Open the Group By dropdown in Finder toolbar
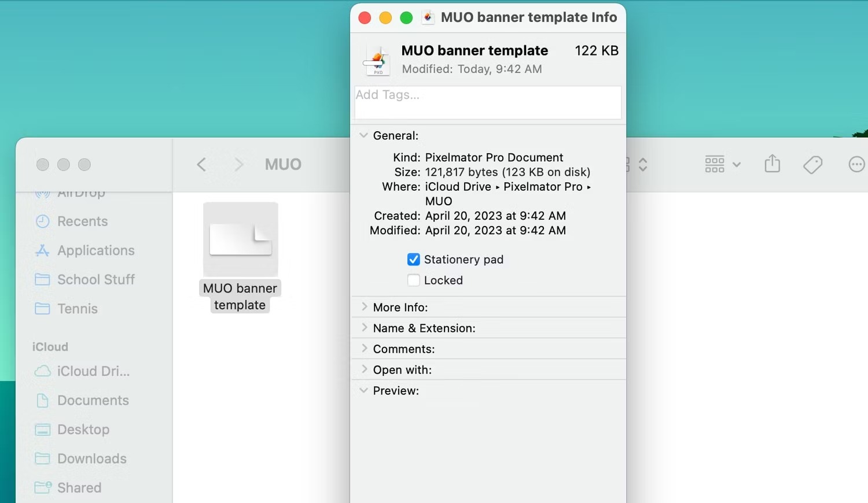868x503 pixels. coord(723,165)
